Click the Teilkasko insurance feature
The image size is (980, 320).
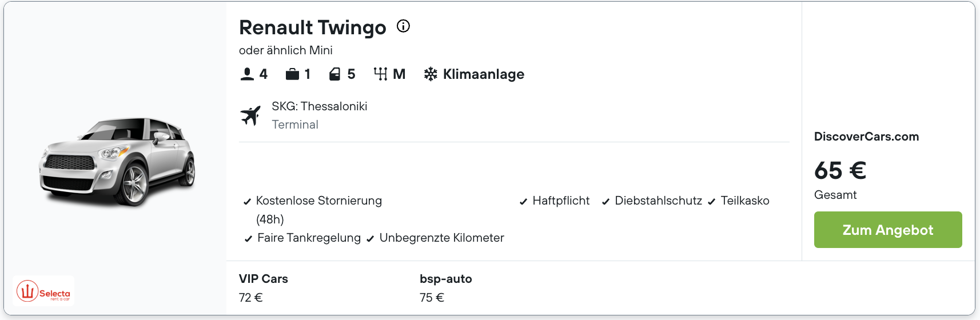[744, 201]
